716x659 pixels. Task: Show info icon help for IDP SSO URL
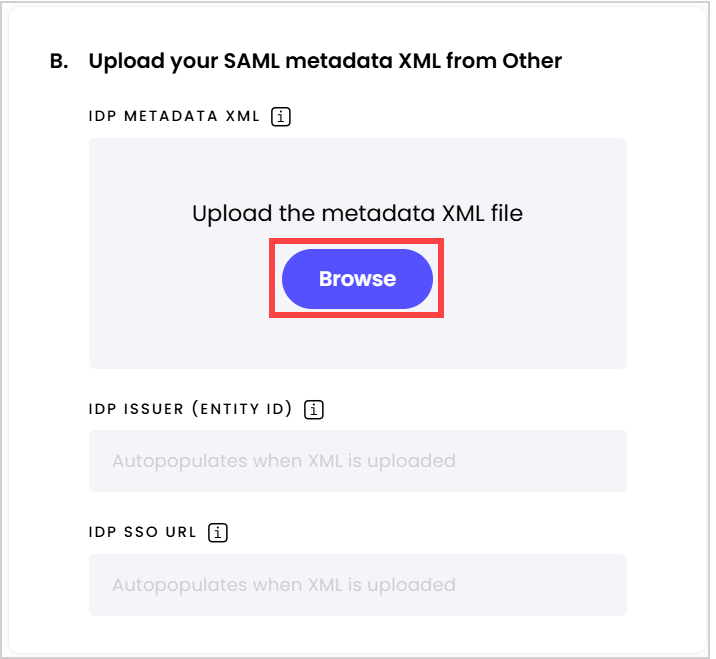218,532
